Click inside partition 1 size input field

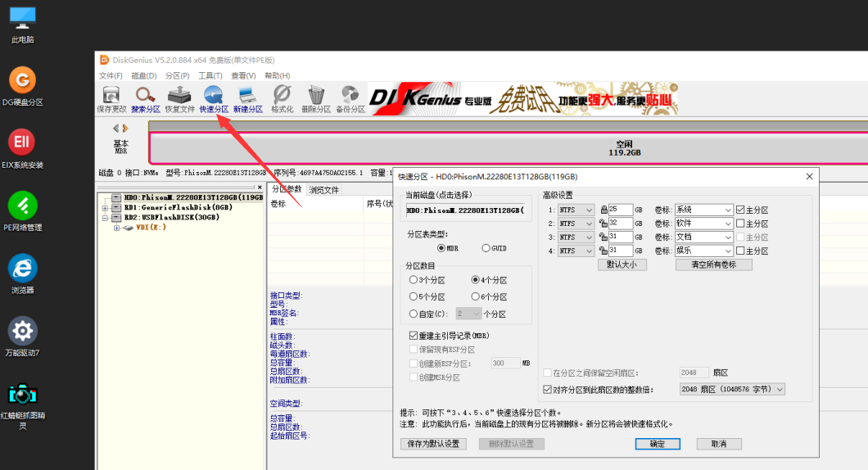coord(620,210)
